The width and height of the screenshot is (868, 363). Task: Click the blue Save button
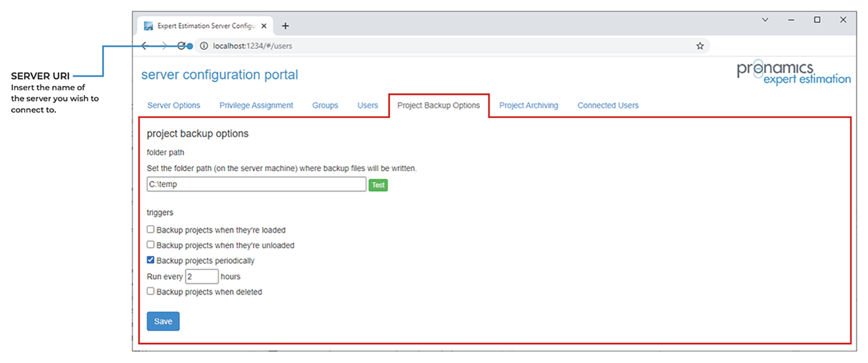(x=163, y=321)
